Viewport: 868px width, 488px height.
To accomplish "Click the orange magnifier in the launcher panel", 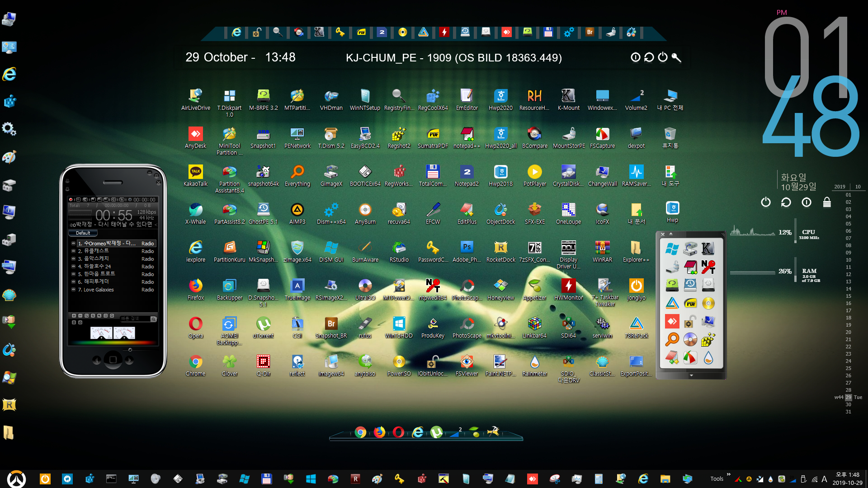I will click(x=672, y=339).
